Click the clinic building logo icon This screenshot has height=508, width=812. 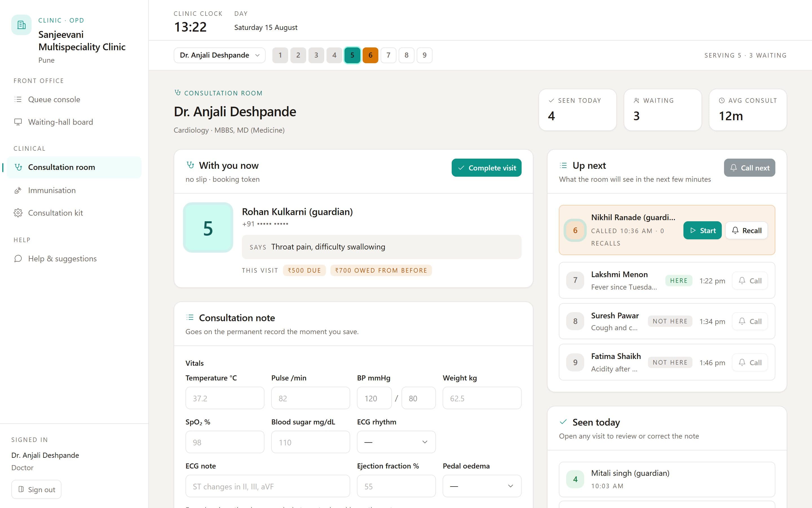click(x=21, y=25)
